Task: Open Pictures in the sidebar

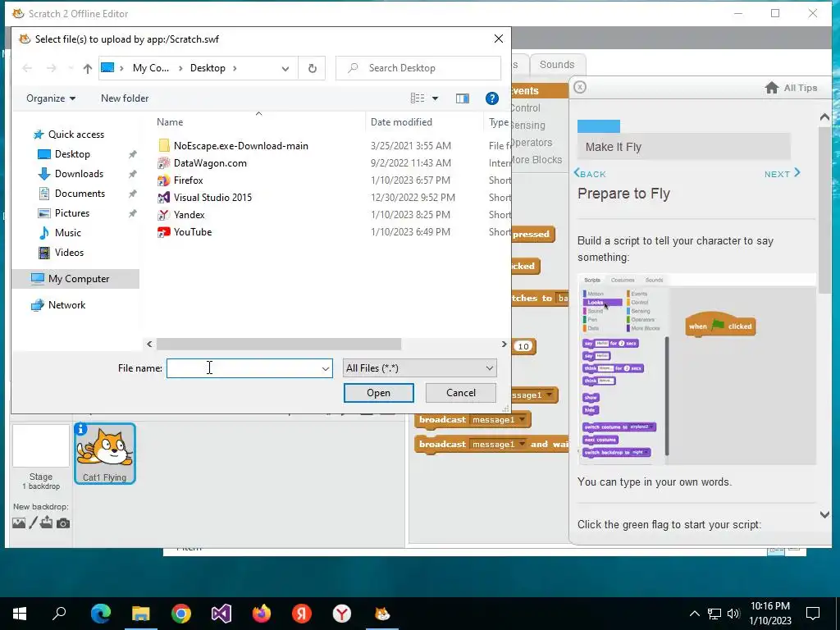Action: pyautogui.click(x=72, y=213)
